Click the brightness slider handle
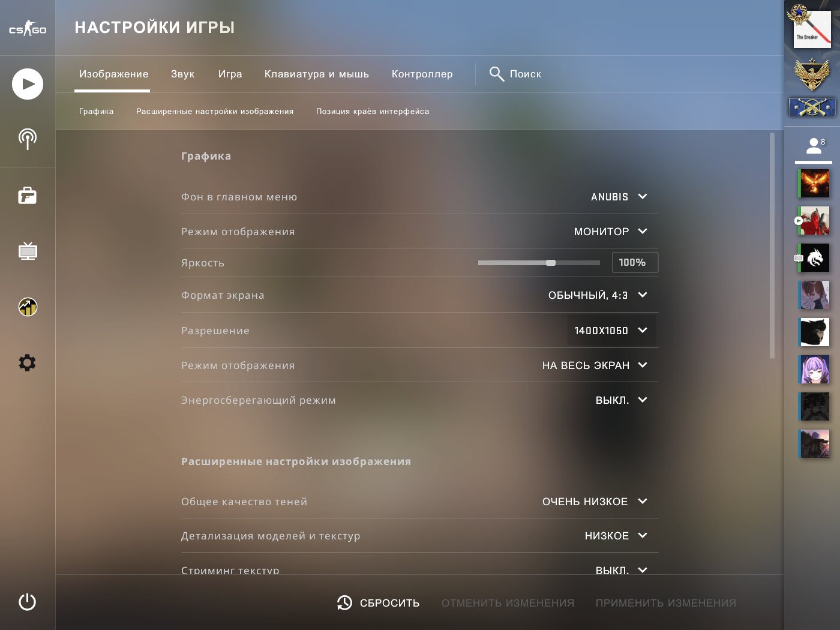The width and height of the screenshot is (840, 630). tap(551, 263)
